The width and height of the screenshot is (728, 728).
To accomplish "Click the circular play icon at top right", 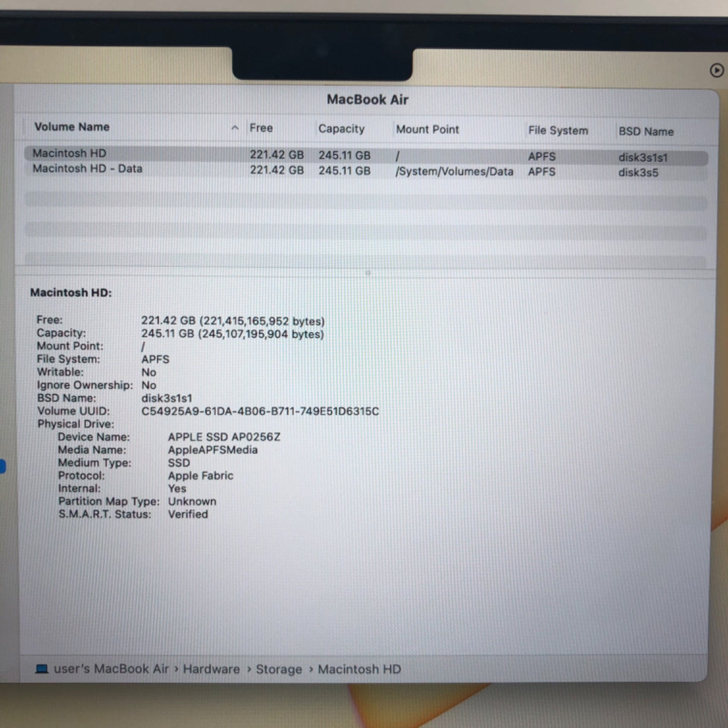I will pyautogui.click(x=716, y=71).
